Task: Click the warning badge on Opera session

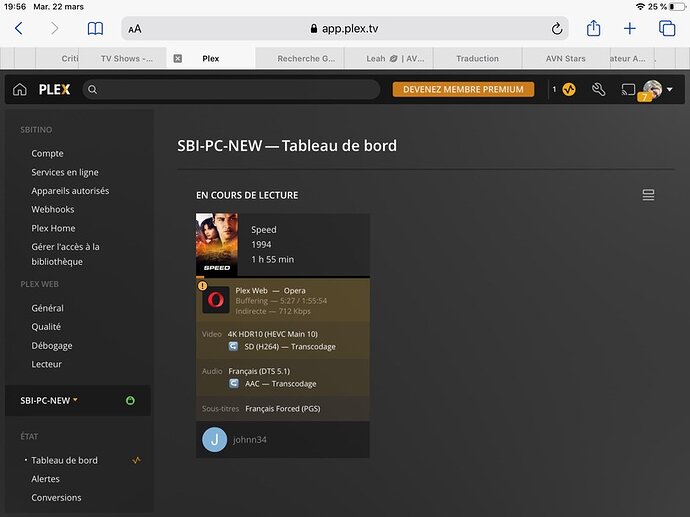Action: (202, 286)
